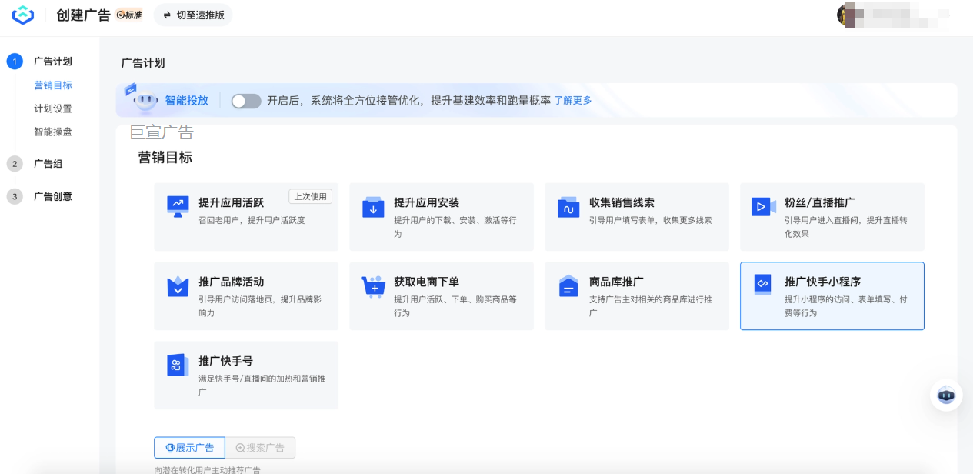980x474 pixels.
Task: Select the 推广快手小程序 goal card
Action: point(832,295)
